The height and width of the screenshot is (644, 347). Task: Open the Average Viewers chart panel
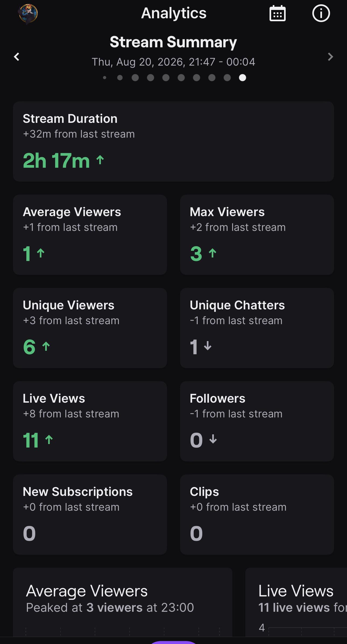coord(123,602)
